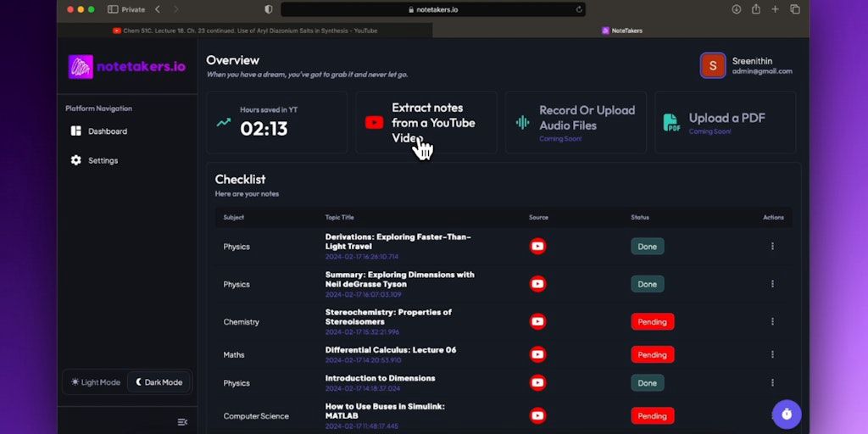Click Done status for Introduction to Dimensions
The image size is (868, 434).
647,382
